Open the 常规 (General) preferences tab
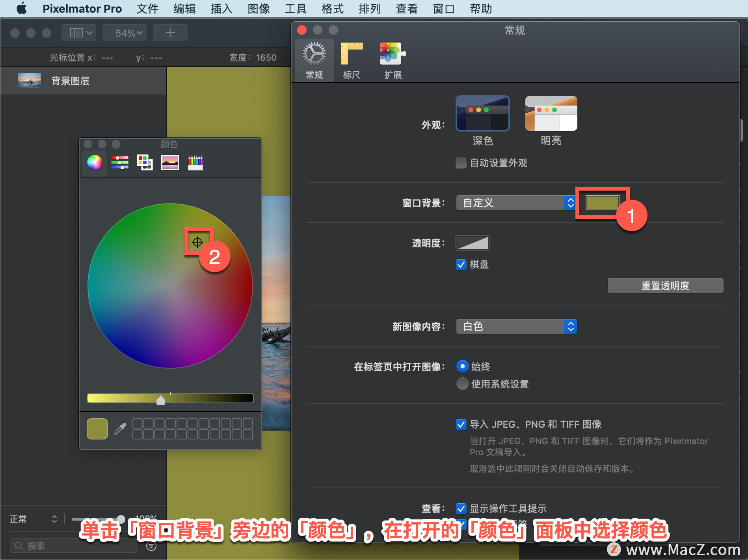Viewport: 748px width, 560px height. [x=314, y=61]
